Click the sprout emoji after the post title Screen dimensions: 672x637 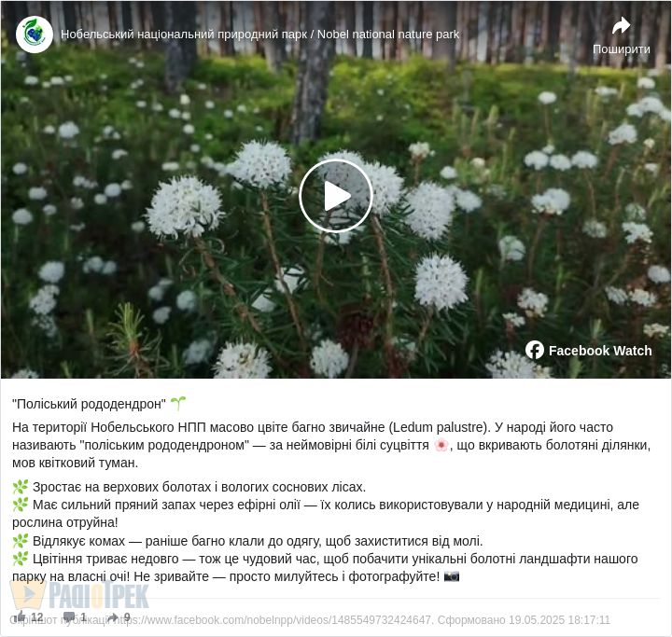click(178, 403)
